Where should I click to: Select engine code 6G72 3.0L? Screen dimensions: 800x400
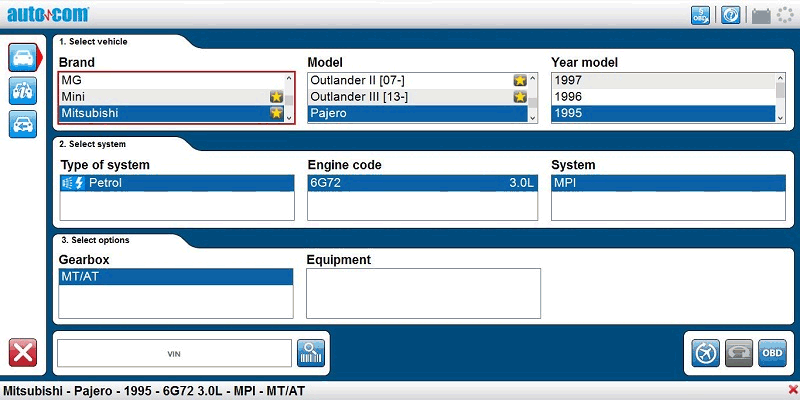[x=422, y=183]
